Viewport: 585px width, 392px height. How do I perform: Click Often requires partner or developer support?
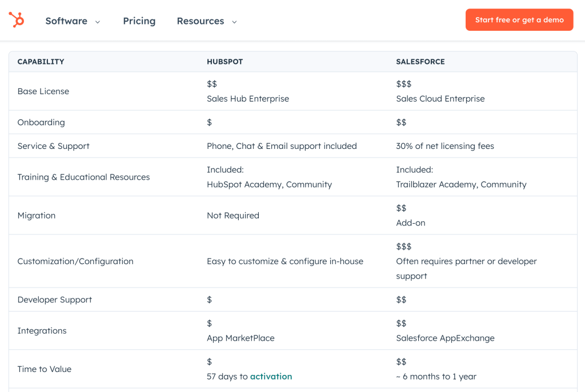click(466, 269)
